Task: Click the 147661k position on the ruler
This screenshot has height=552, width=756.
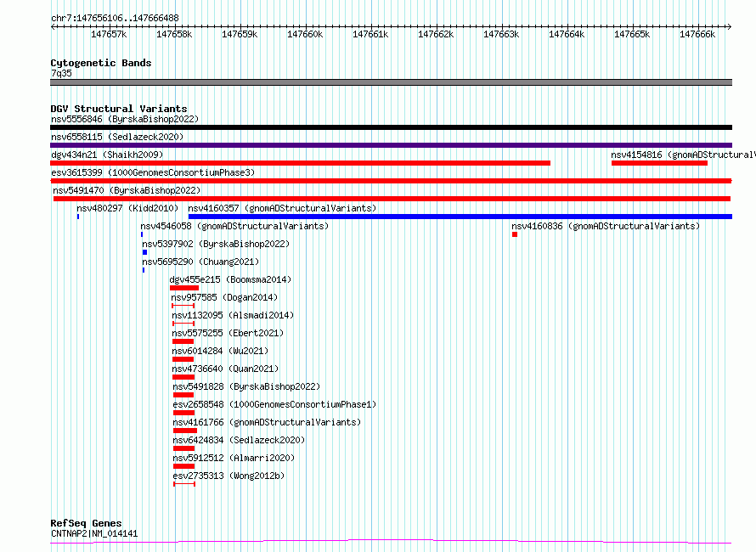Action: [370, 34]
